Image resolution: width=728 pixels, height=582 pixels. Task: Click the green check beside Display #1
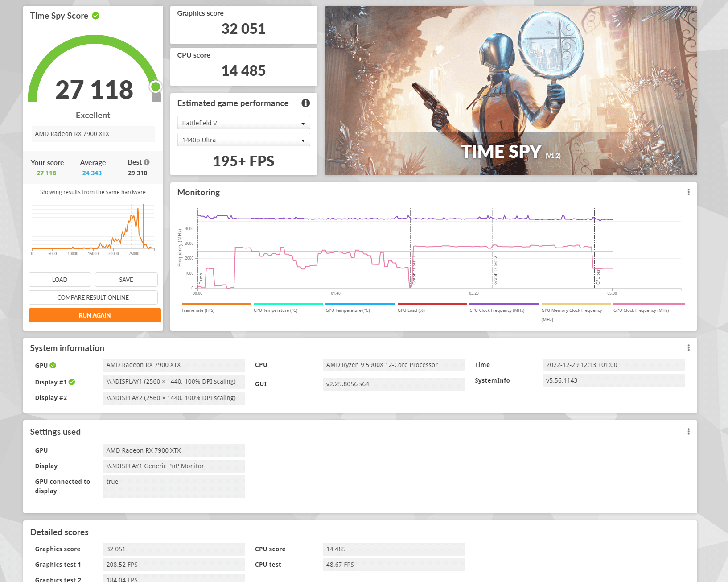(x=72, y=382)
